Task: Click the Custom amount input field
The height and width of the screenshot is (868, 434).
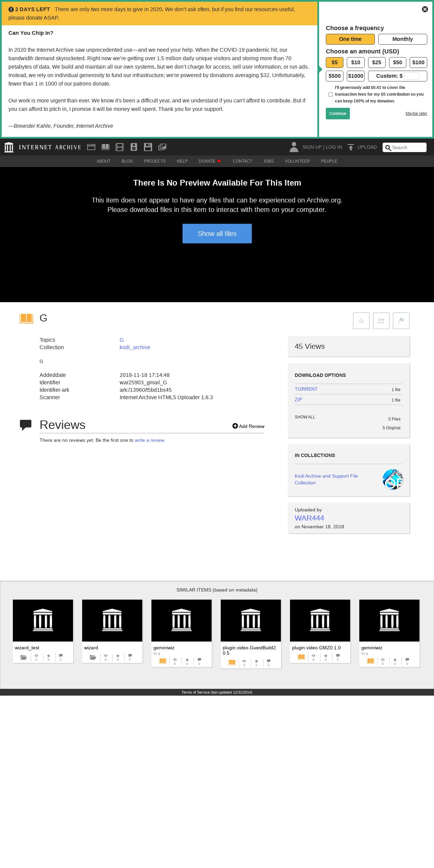Action: click(412, 76)
